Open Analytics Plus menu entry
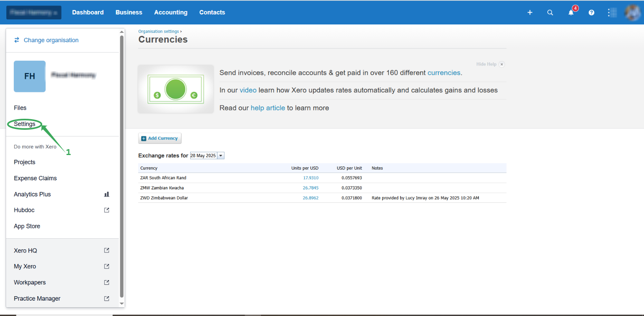644x316 pixels. (32, 194)
